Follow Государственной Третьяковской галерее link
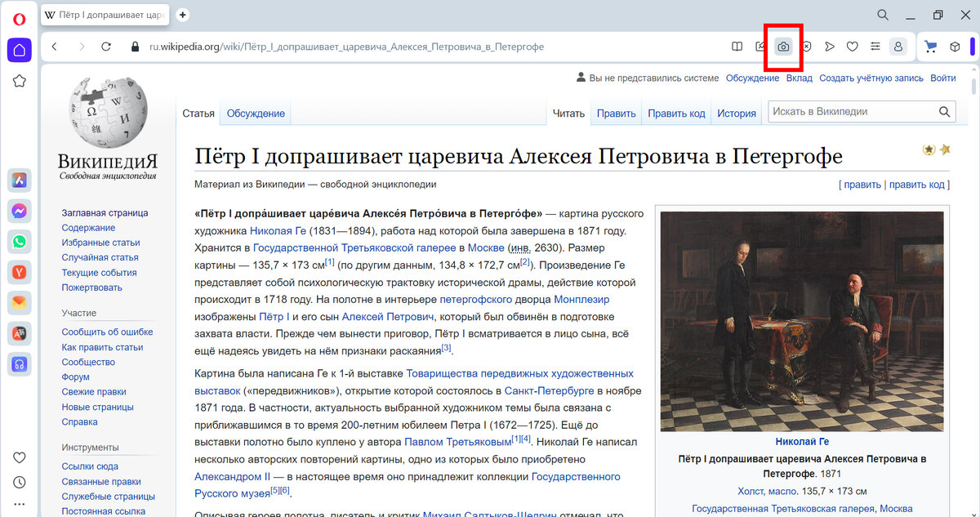 click(354, 247)
